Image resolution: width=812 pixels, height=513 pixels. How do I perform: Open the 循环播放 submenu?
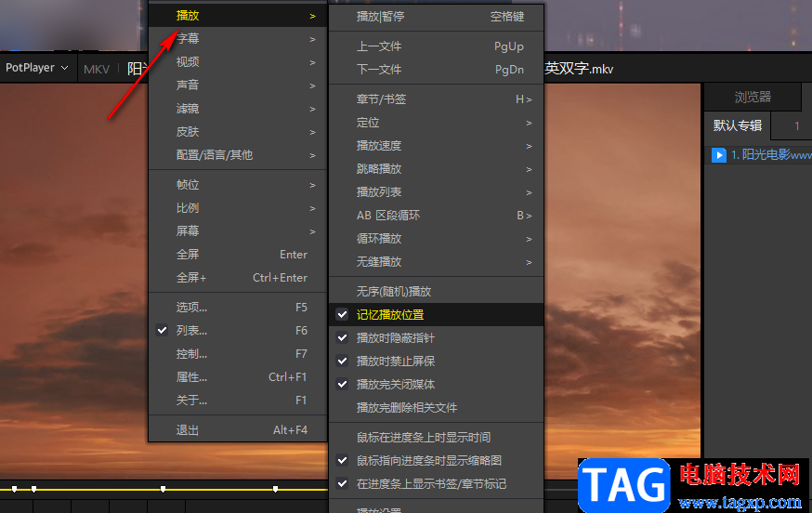click(436, 239)
